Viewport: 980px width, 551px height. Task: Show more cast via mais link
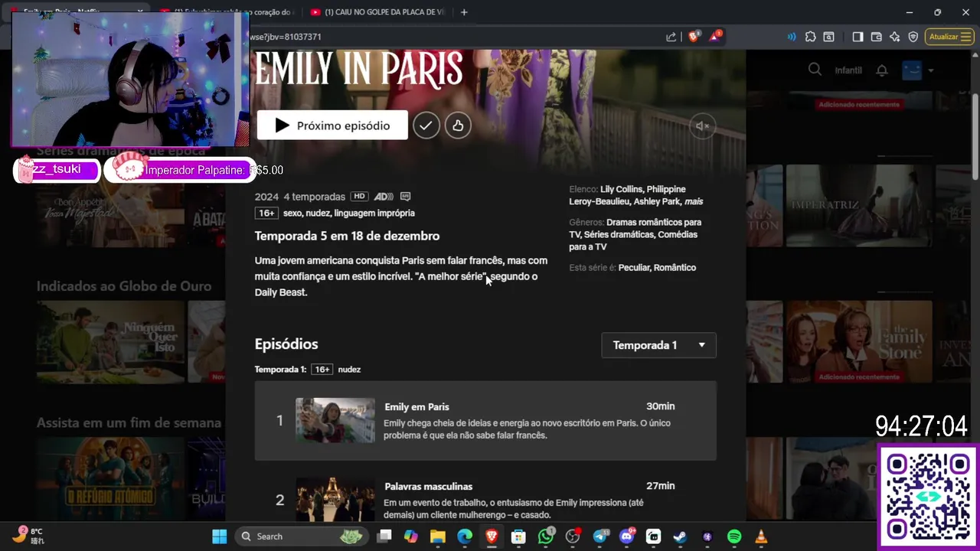point(694,201)
